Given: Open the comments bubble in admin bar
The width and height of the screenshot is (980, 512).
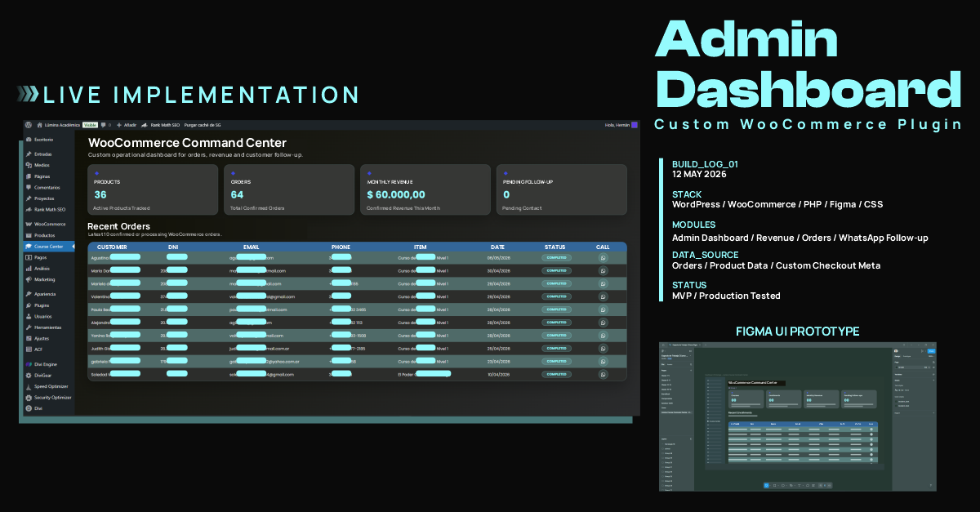Looking at the screenshot, I should [105, 125].
